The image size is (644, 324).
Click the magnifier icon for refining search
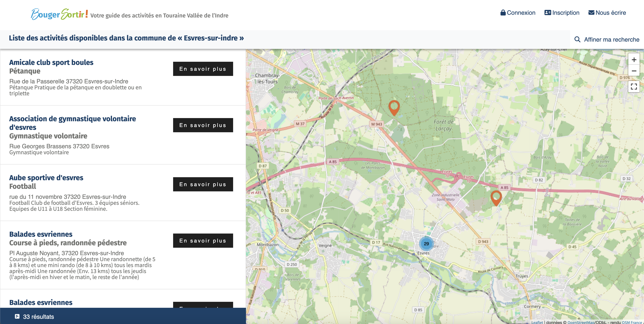[577, 39]
